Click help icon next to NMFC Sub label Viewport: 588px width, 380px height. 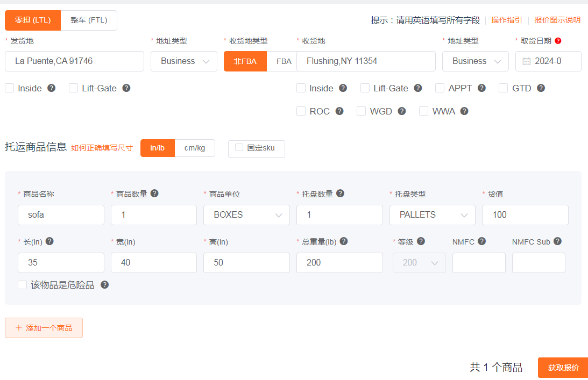[x=557, y=241]
